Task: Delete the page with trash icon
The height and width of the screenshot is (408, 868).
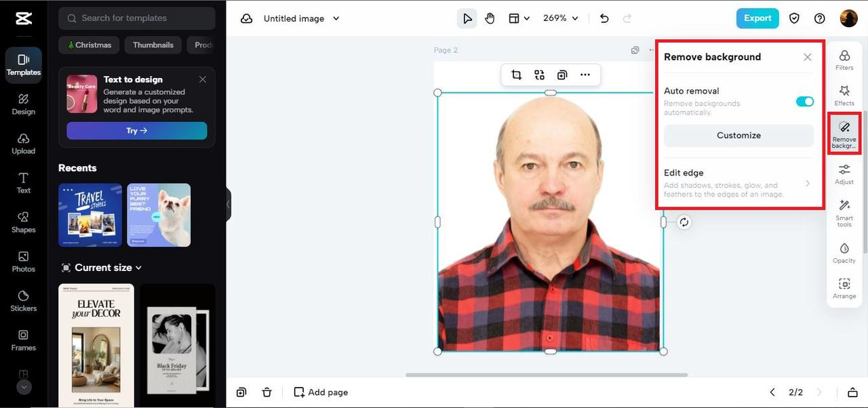Action: 267,392
